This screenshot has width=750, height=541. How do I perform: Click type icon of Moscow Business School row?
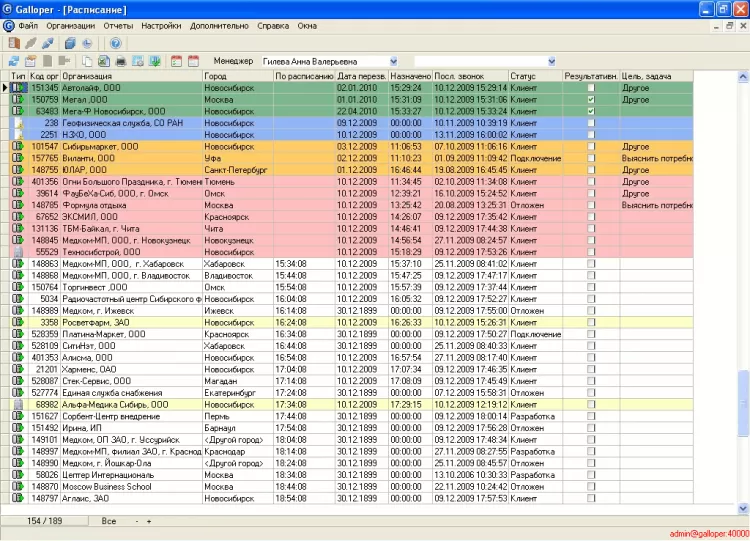(18, 486)
